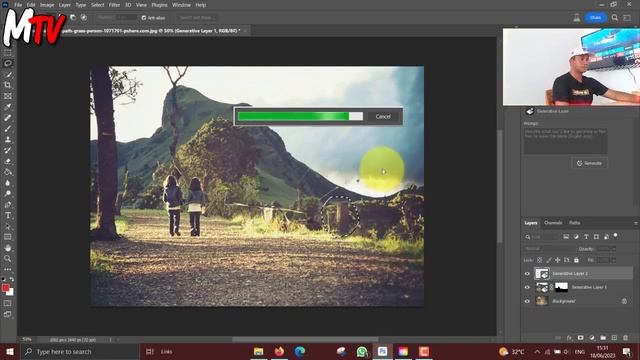The height and width of the screenshot is (360, 640).
Task: Open the Edit Toolbar three-dots icon
Action: click(x=8, y=269)
